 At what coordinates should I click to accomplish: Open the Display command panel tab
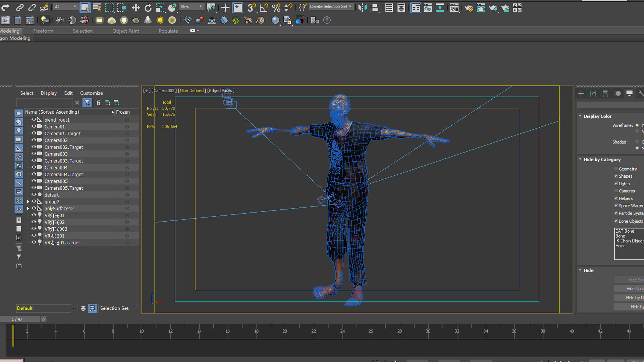629,94
